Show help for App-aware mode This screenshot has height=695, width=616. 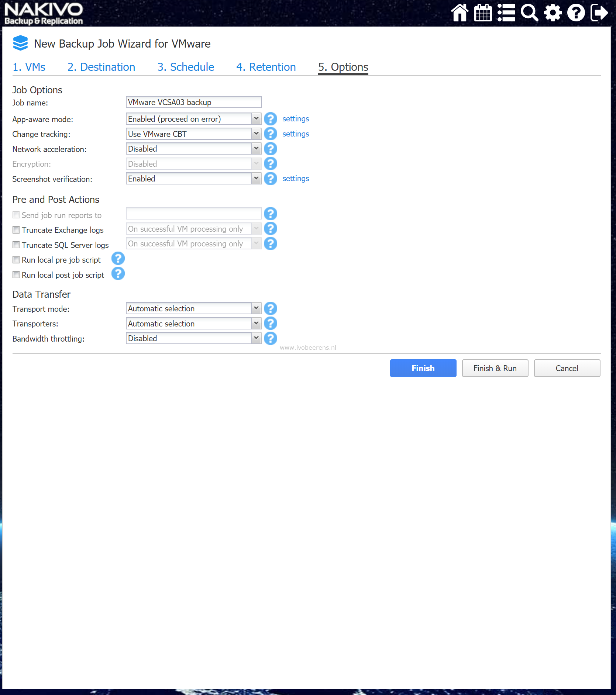(x=271, y=119)
